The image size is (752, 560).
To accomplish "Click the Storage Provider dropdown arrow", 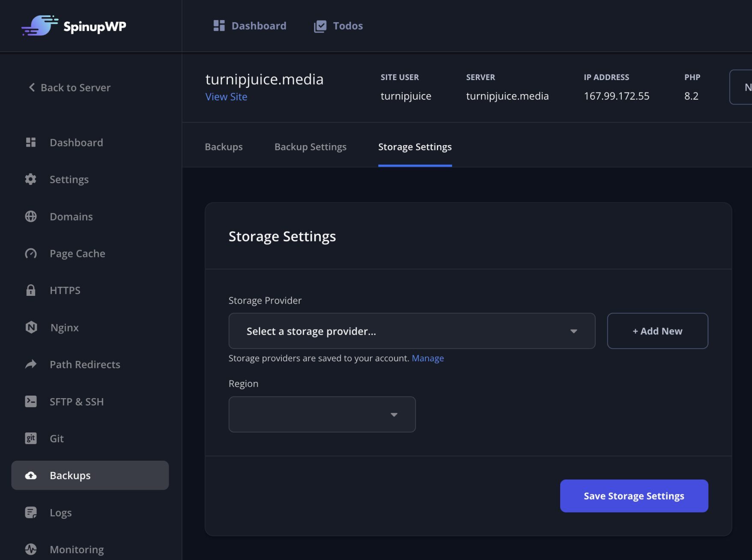I will [x=574, y=331].
